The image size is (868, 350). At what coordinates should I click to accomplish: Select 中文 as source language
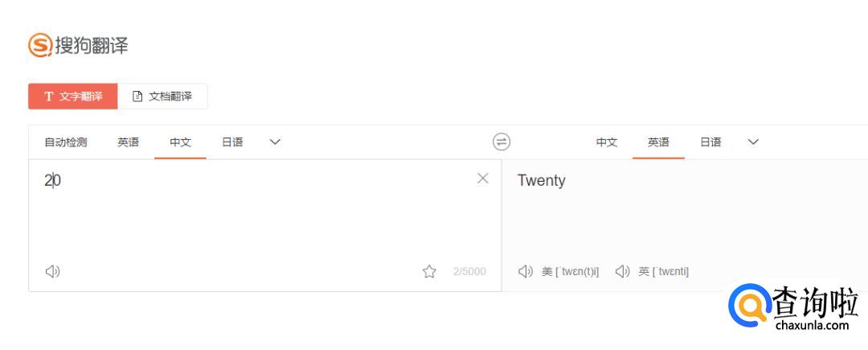(180, 142)
